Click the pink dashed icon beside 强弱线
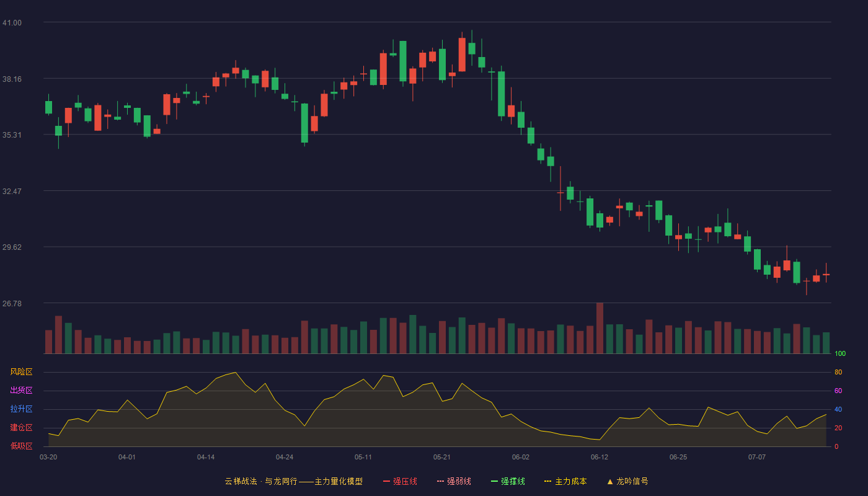Screen dimensions: 868x496 click(x=440, y=481)
